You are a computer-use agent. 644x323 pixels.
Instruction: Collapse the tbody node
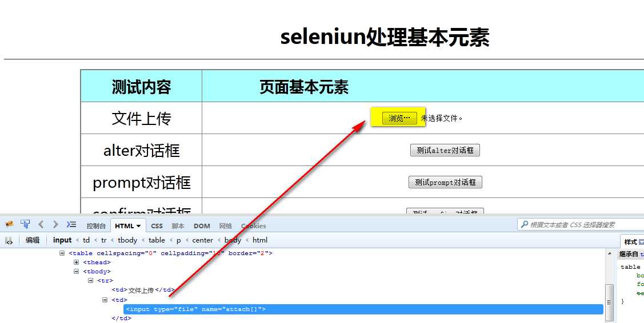pos(77,271)
